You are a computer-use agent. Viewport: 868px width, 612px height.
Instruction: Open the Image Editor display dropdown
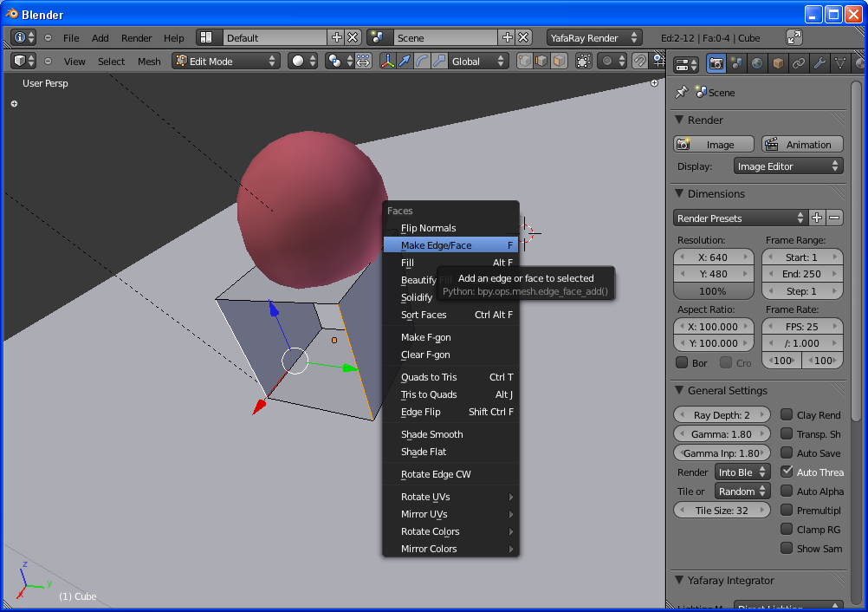pyautogui.click(x=788, y=166)
